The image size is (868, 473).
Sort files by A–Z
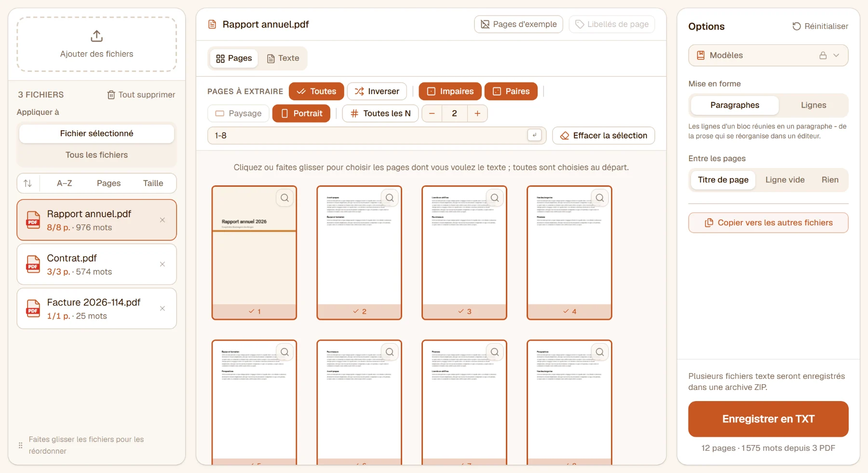[65, 183]
